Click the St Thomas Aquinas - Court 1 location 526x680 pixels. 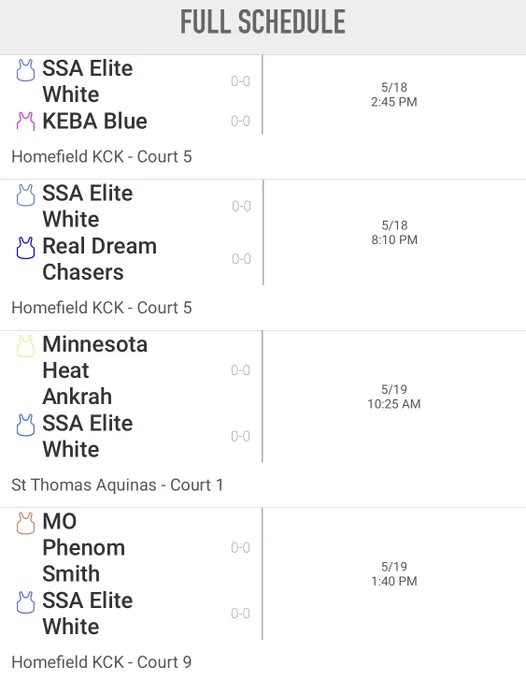tap(117, 485)
